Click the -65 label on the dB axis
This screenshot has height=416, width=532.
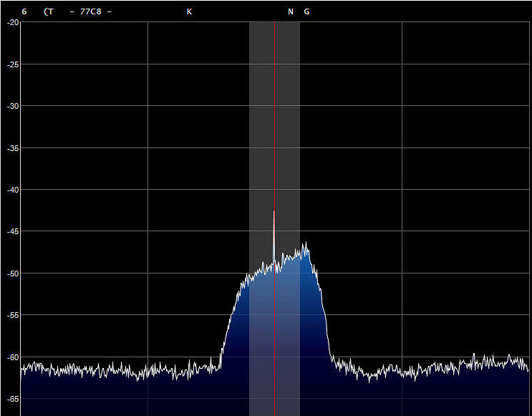pos(13,399)
